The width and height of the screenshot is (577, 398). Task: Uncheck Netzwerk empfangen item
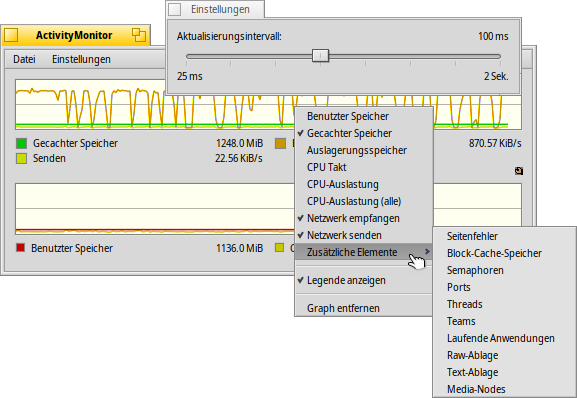(x=364, y=218)
